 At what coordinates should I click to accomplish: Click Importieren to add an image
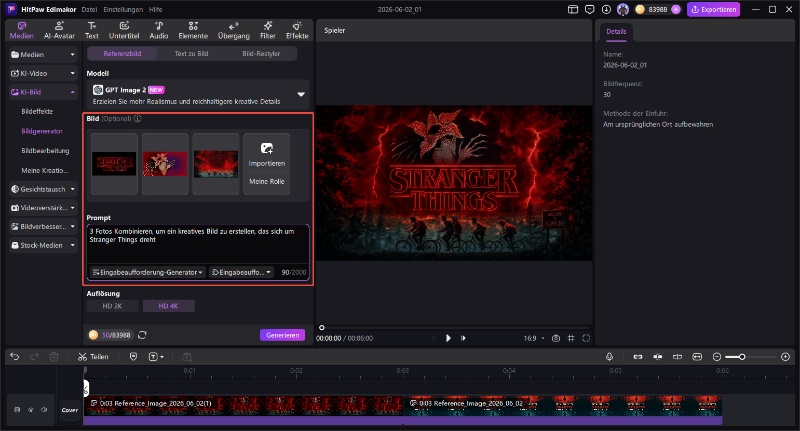(x=267, y=154)
